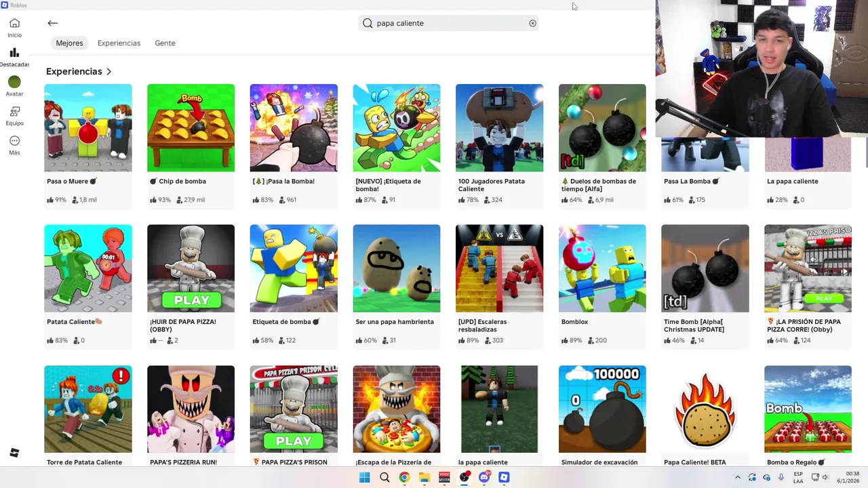The height and width of the screenshot is (488, 868).
Task: Open the la papa caliente forest thumbnail
Action: click(x=499, y=409)
